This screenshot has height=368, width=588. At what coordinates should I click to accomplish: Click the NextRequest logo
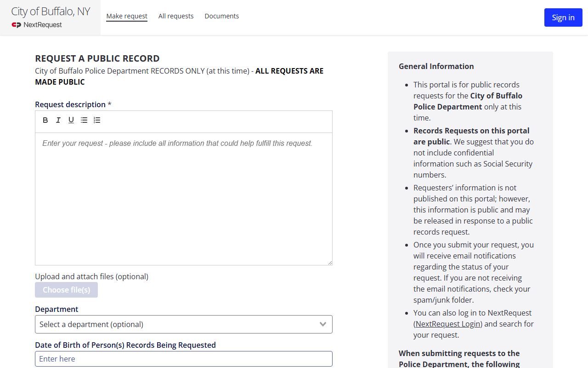37,25
